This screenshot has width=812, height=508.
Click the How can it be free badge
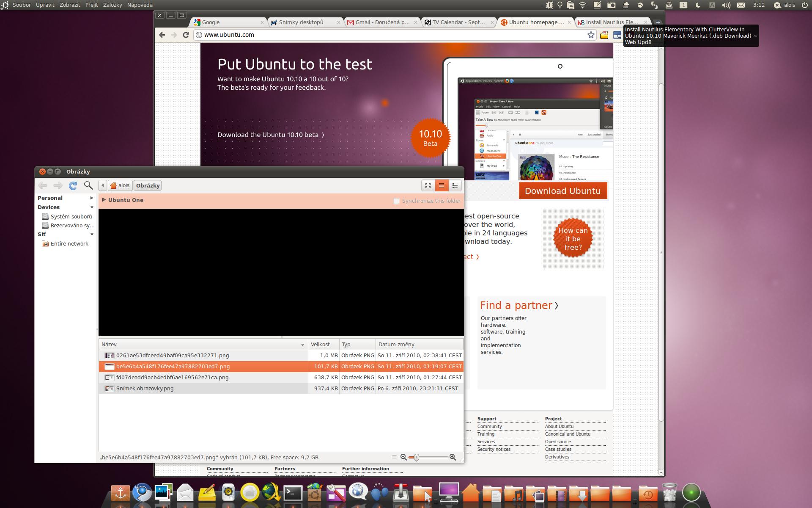pos(573,238)
